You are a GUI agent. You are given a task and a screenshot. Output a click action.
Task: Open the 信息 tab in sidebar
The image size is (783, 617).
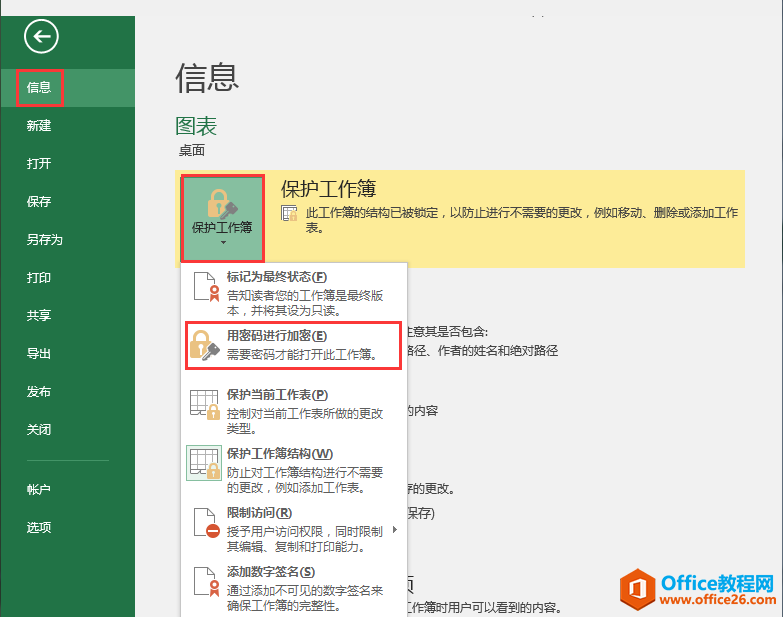point(39,88)
